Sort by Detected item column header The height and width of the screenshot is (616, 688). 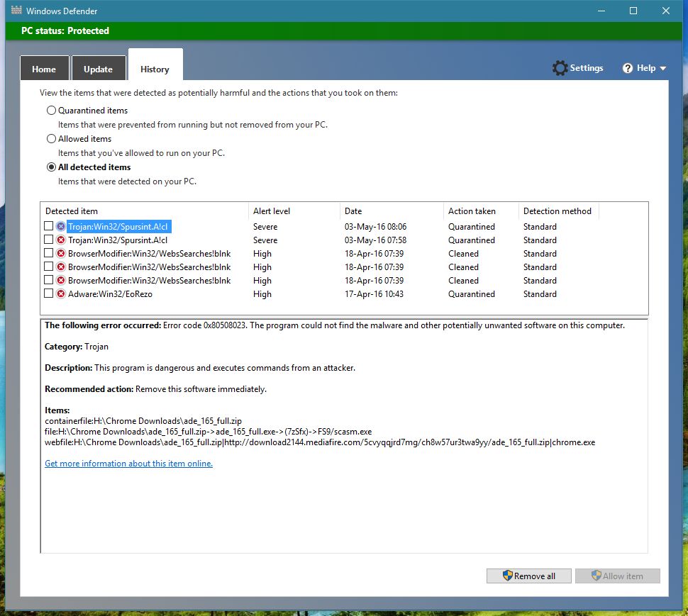(x=145, y=211)
